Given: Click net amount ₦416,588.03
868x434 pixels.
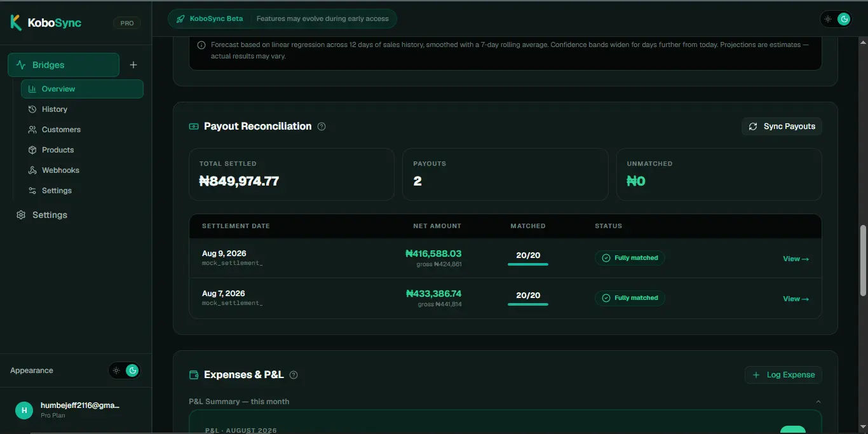Looking at the screenshot, I should tap(433, 254).
